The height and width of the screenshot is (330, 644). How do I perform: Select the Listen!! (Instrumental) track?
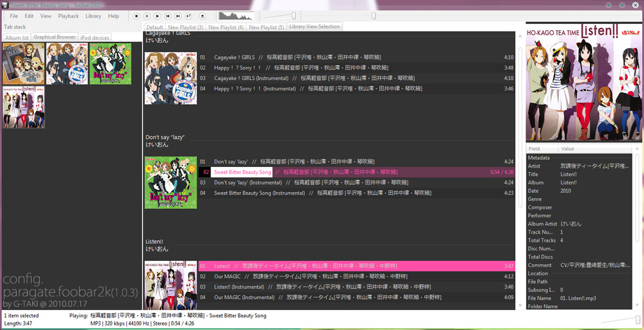coord(357,287)
